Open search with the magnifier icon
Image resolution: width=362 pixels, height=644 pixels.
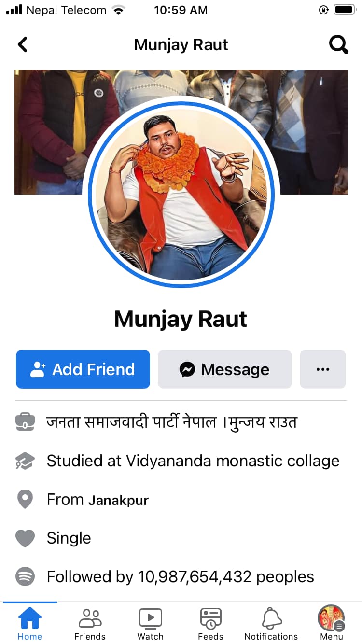point(338,44)
